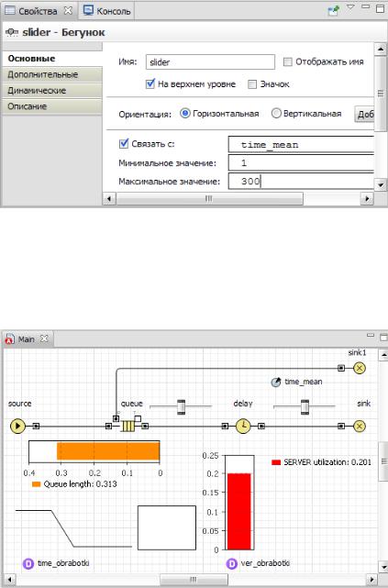Click the queue input port
The height and width of the screenshot is (588, 388).
click(108, 426)
